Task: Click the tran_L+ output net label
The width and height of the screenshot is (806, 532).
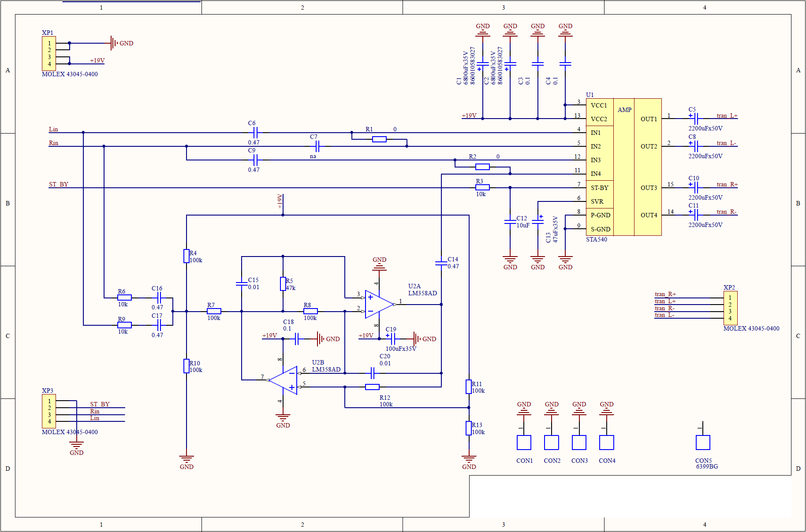Action: pyautogui.click(x=727, y=116)
